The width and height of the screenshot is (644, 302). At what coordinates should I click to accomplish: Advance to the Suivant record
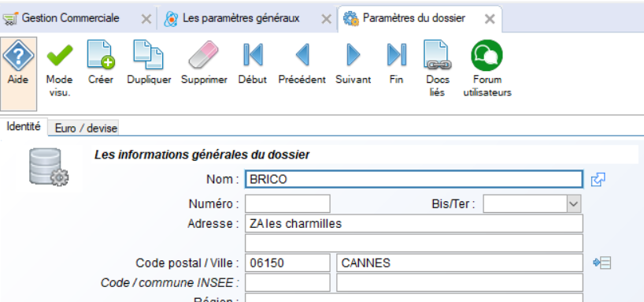[353, 62]
